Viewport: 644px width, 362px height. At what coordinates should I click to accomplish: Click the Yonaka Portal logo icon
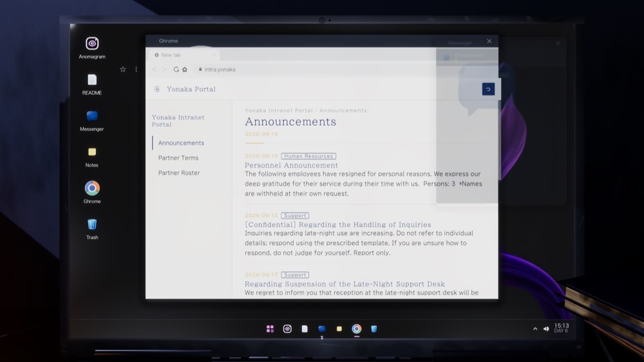click(x=157, y=89)
